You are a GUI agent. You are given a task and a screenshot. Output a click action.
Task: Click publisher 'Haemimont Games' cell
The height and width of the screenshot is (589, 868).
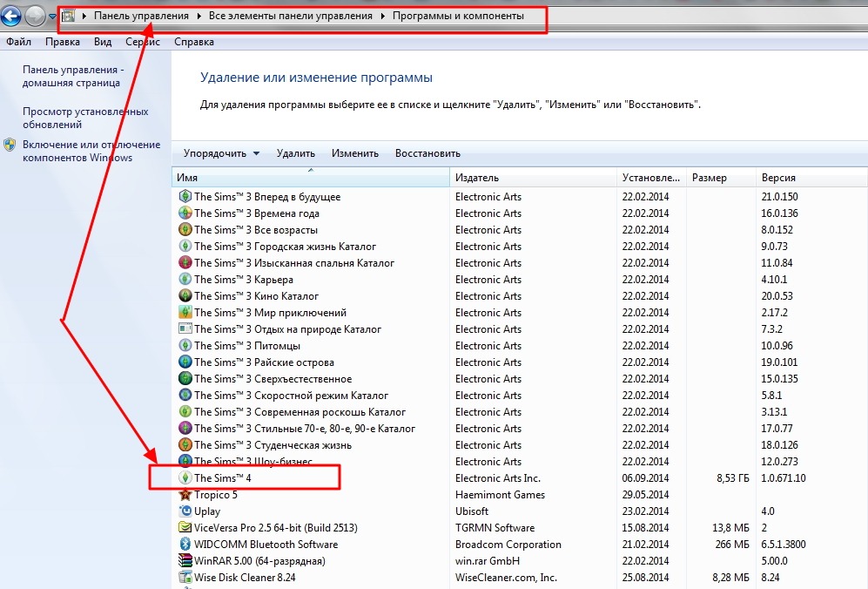coord(500,494)
